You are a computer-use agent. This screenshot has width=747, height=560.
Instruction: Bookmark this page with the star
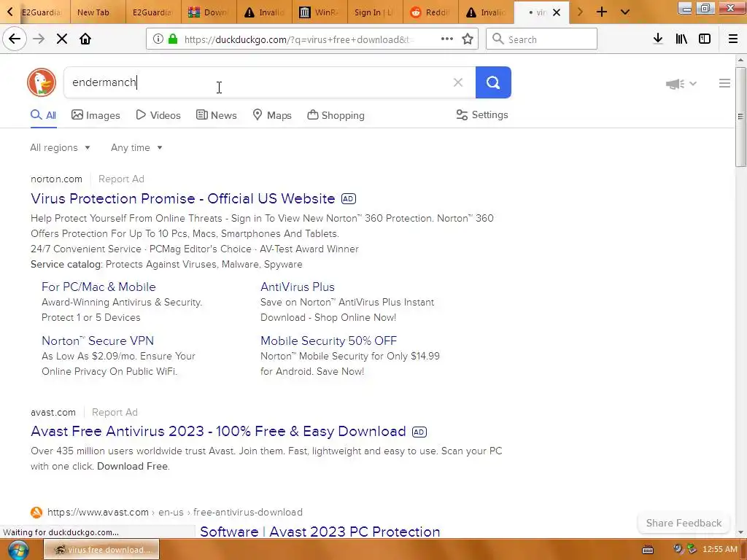coord(468,39)
